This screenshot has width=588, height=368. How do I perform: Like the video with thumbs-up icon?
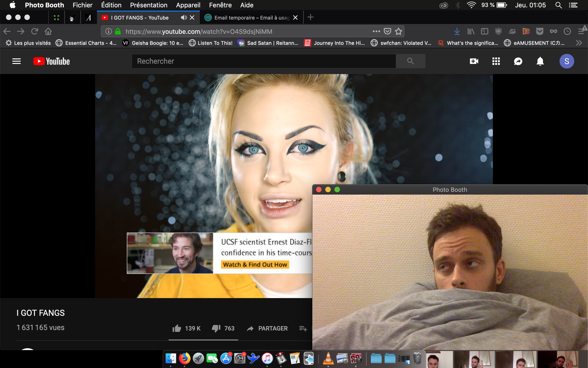177,328
